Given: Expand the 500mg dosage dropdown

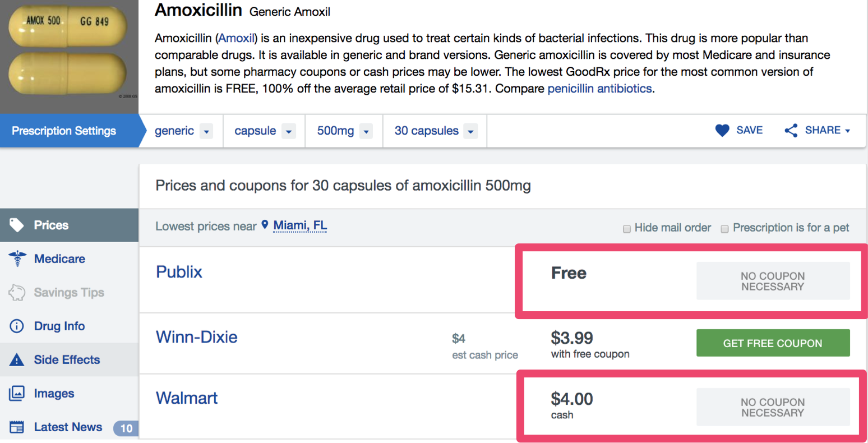Looking at the screenshot, I should click(x=366, y=131).
